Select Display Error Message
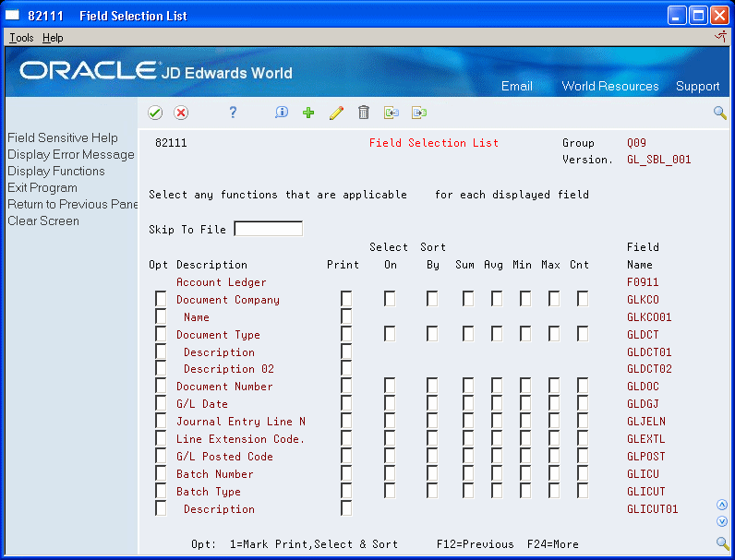 (x=71, y=154)
